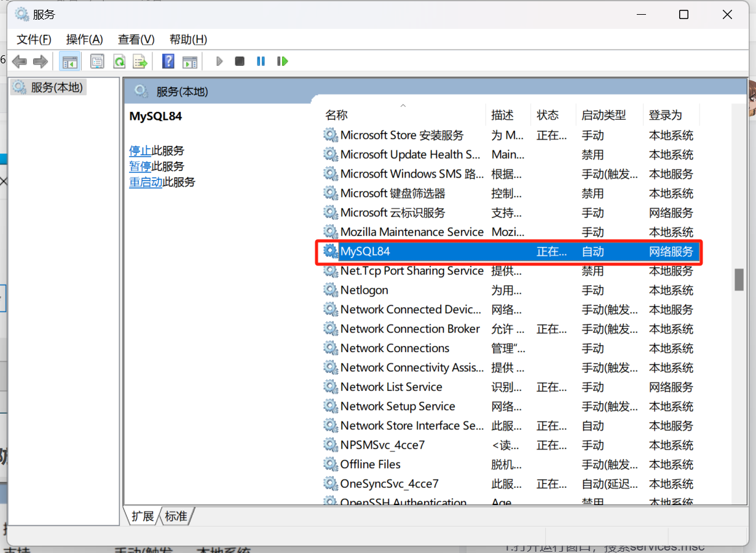This screenshot has height=553, width=756.
Task: Select the Netlogon service name
Action: (364, 290)
